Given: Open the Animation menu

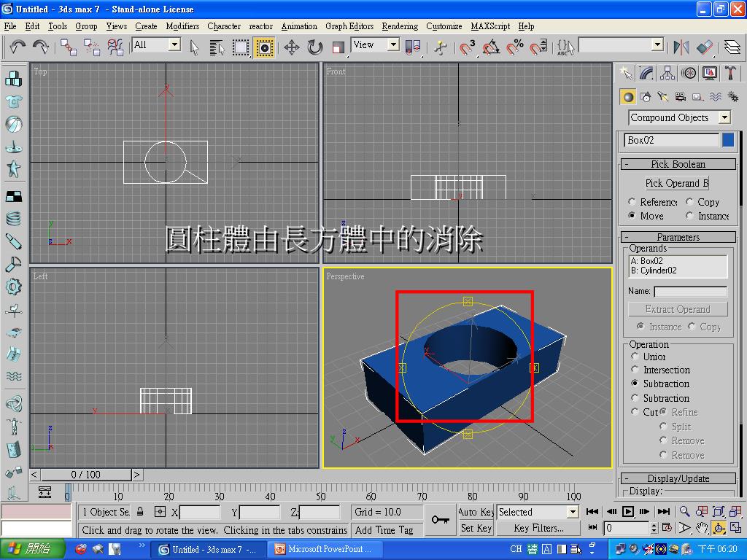Looking at the screenshot, I should [x=298, y=26].
